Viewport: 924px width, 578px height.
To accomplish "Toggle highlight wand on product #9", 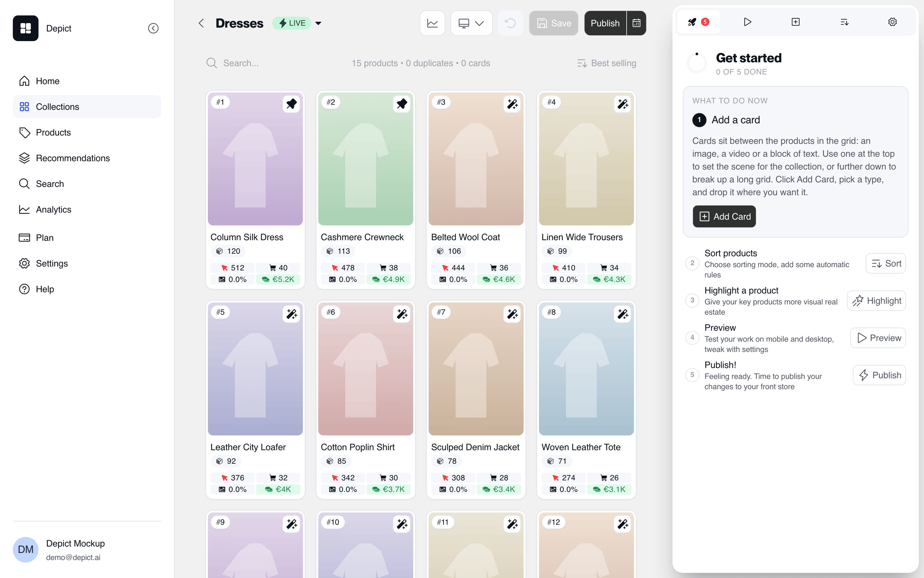I will point(291,524).
